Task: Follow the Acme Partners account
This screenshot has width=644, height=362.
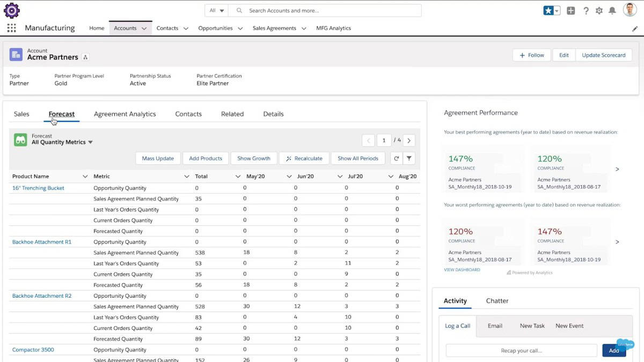Action: coord(532,55)
